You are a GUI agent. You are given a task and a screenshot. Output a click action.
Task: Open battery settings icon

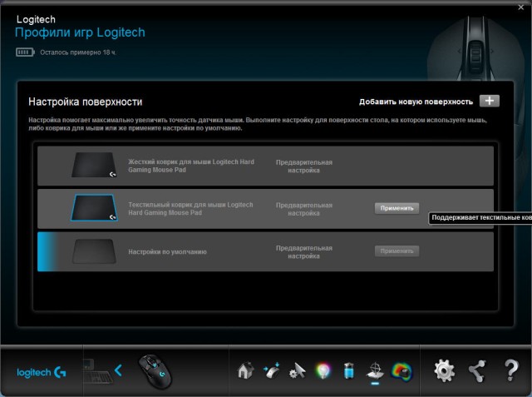pyautogui.click(x=349, y=371)
